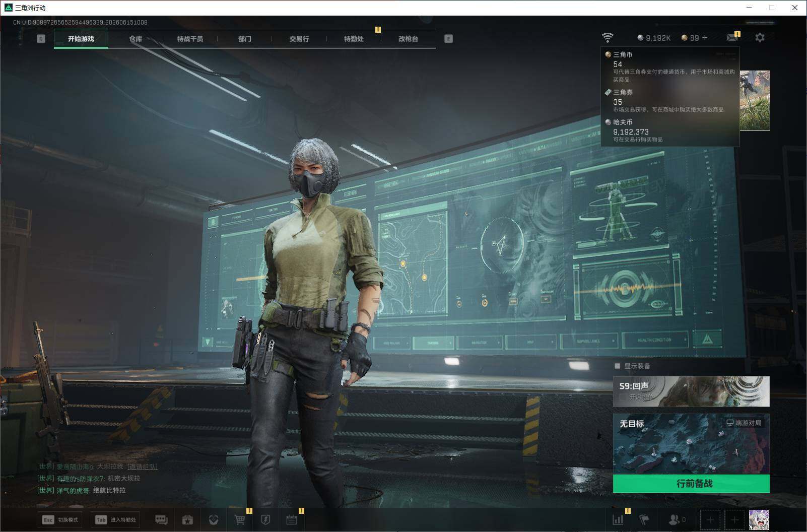Open the mail envelope icon
Image resolution: width=807 pixels, height=532 pixels.
[x=732, y=37]
